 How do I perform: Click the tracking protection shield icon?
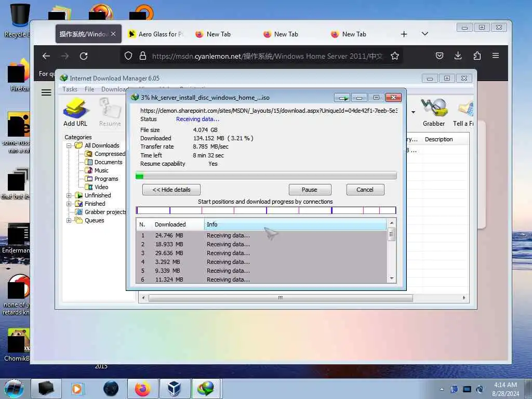pyautogui.click(x=128, y=56)
